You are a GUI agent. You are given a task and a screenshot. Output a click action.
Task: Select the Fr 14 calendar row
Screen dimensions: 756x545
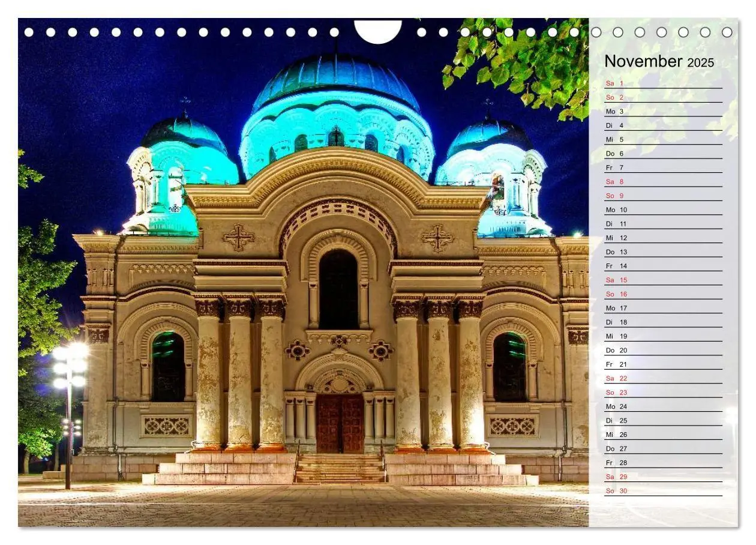[663, 266]
